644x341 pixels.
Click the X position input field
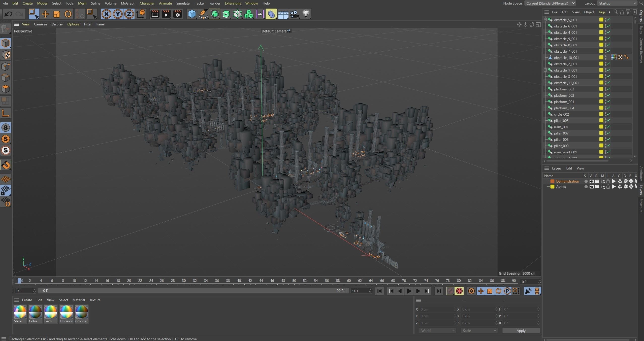pyautogui.click(x=438, y=309)
